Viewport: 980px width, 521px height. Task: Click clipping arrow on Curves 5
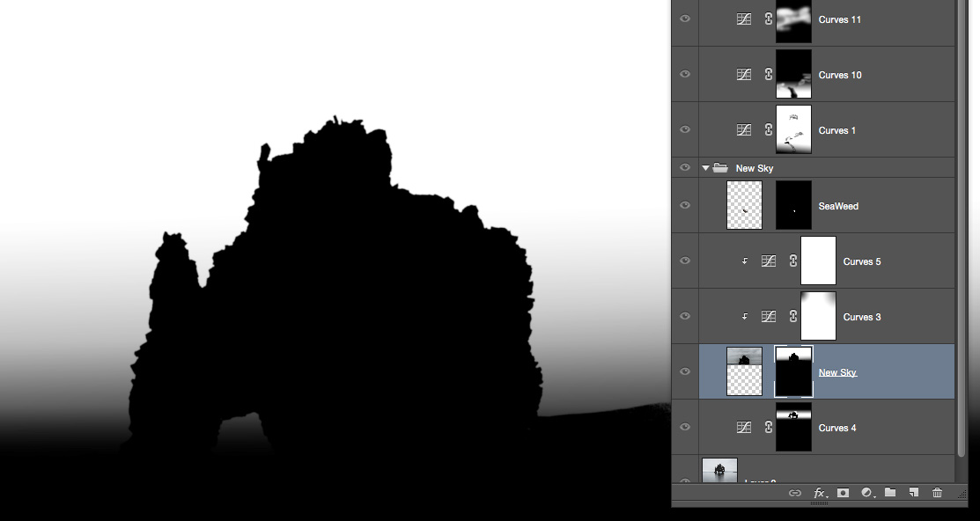(745, 261)
